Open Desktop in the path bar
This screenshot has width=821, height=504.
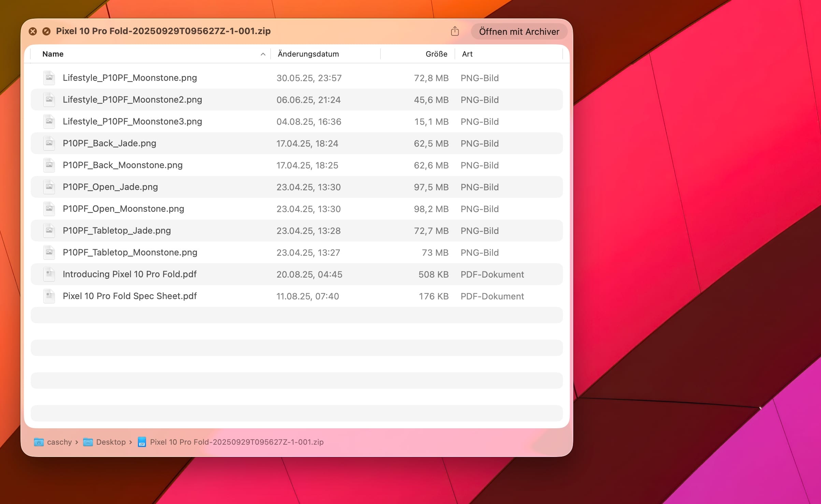111,442
